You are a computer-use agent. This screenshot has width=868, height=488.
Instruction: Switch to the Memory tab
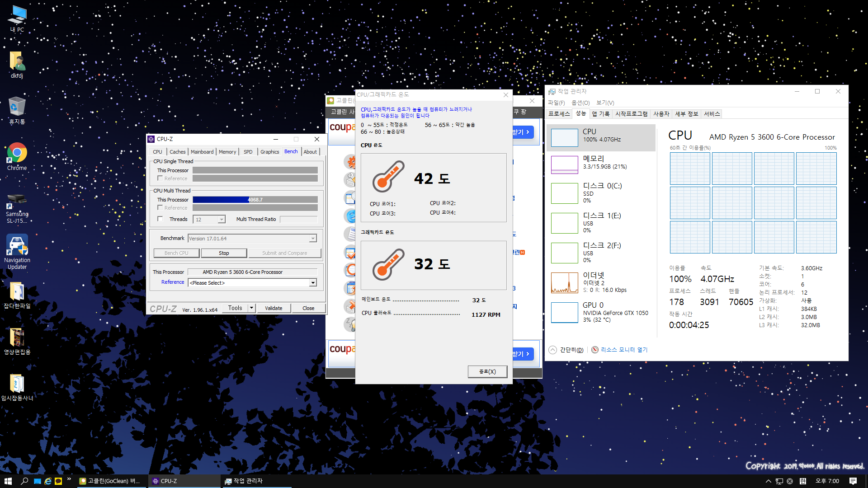pos(227,152)
